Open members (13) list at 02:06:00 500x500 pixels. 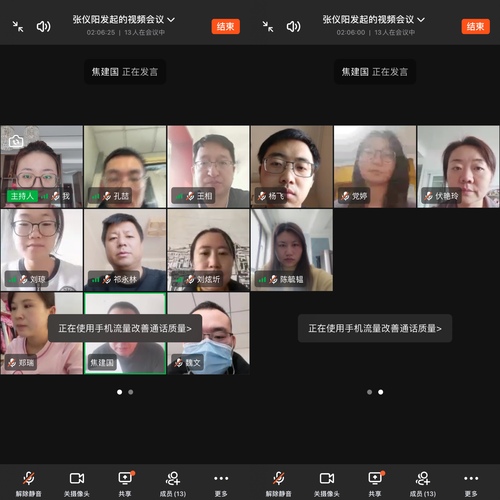point(423,483)
